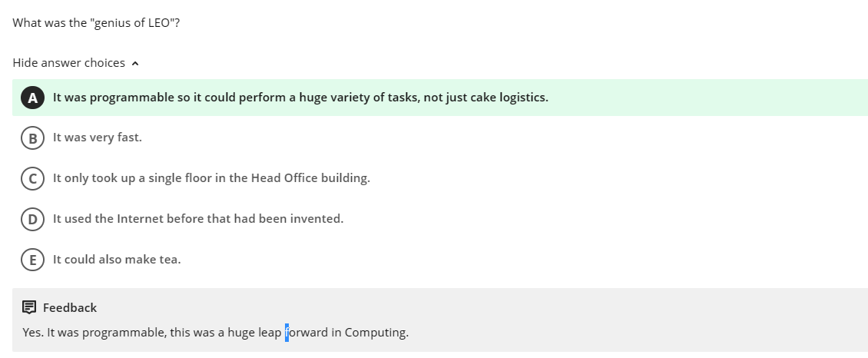Select answer choice B radio circle
The height and width of the screenshot is (358, 868).
click(32, 138)
